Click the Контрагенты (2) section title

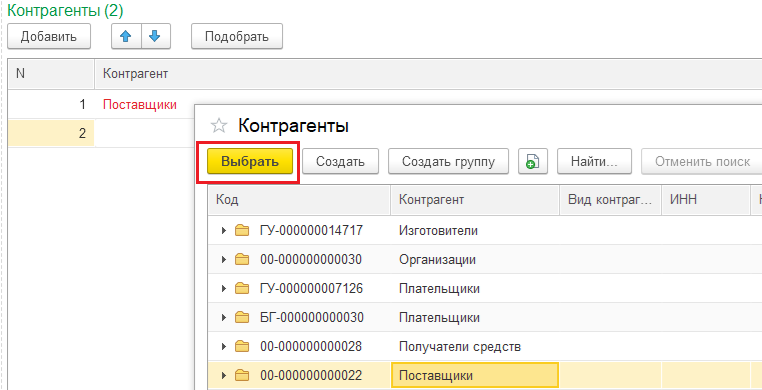click(x=65, y=10)
